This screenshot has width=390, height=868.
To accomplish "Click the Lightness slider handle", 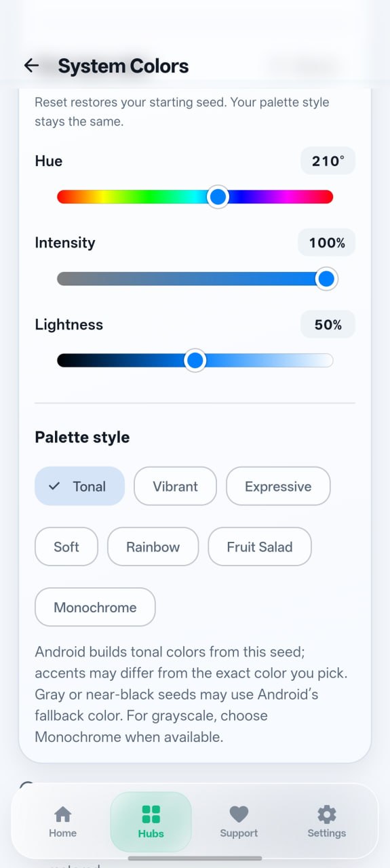I will [x=195, y=360].
